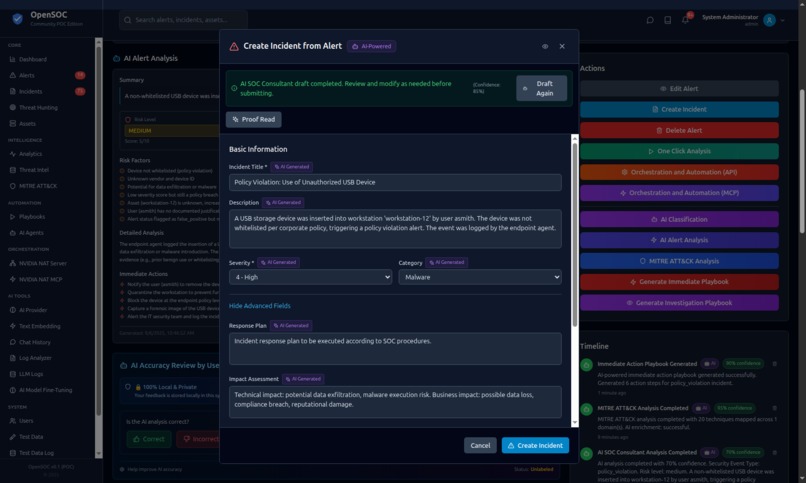Click the AI-Powered badge in dialog title
The width and height of the screenshot is (806, 483).
[x=372, y=46]
